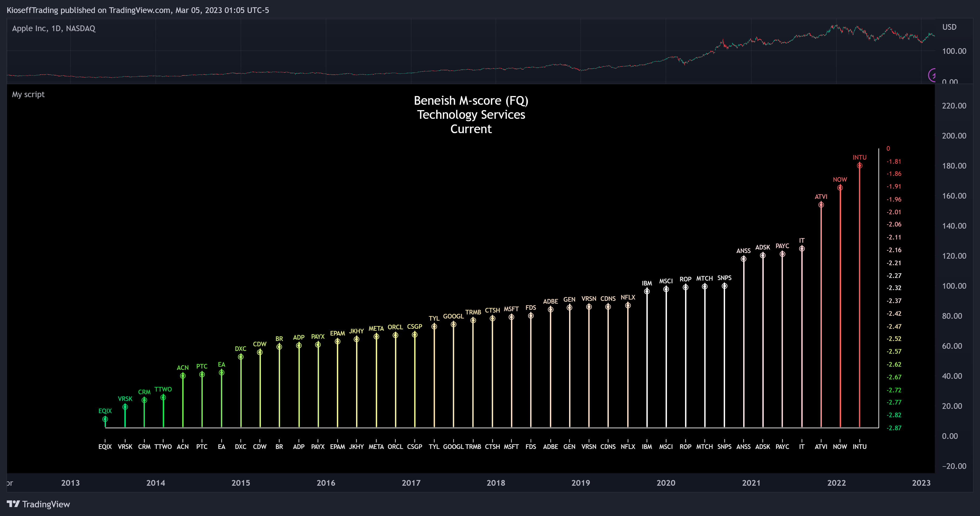Click 2022 on the time axis
This screenshot has width=980, height=516.
pyautogui.click(x=836, y=483)
